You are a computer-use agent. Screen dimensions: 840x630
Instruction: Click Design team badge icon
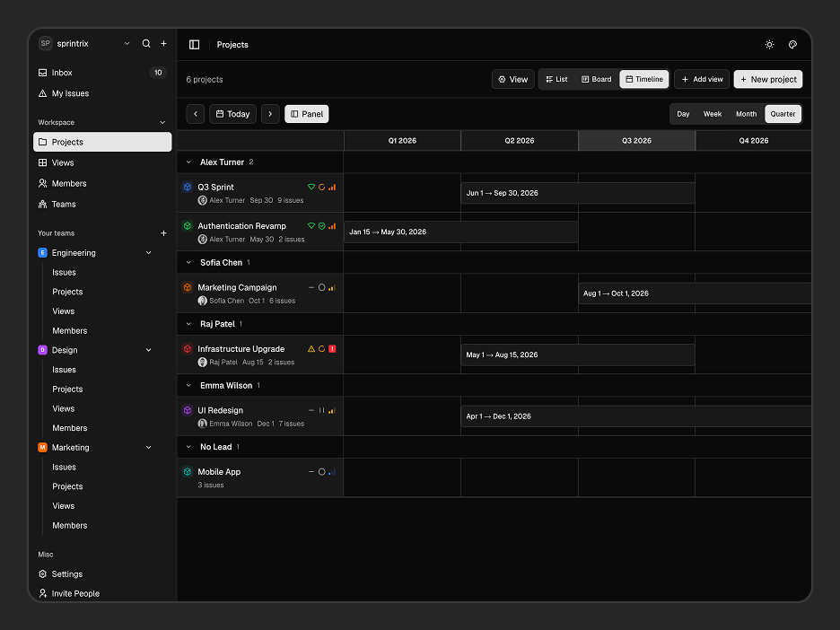click(x=43, y=350)
